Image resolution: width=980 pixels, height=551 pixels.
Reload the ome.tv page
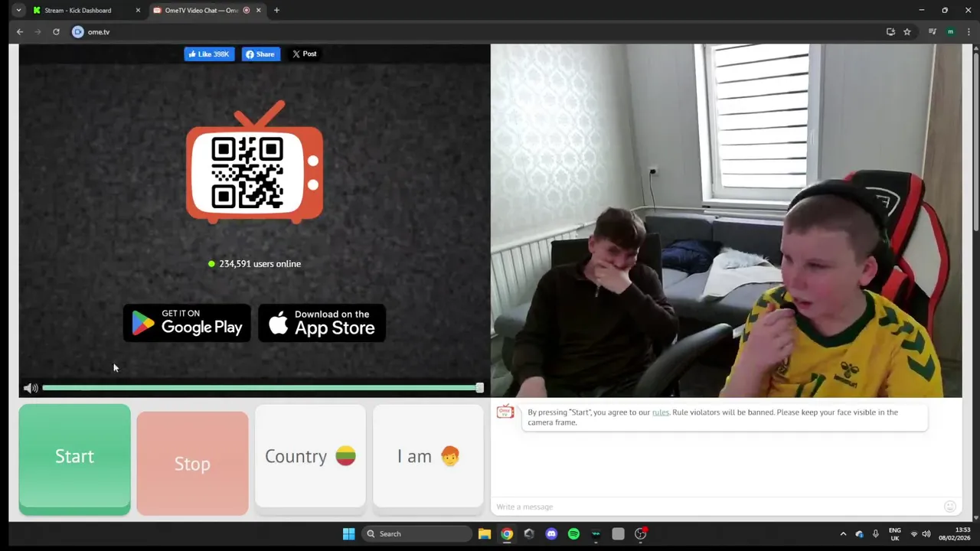click(x=56, y=31)
